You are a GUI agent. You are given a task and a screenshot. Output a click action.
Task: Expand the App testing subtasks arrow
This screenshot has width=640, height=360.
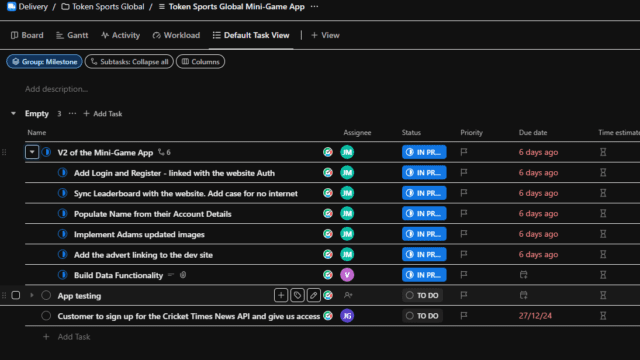click(31, 295)
